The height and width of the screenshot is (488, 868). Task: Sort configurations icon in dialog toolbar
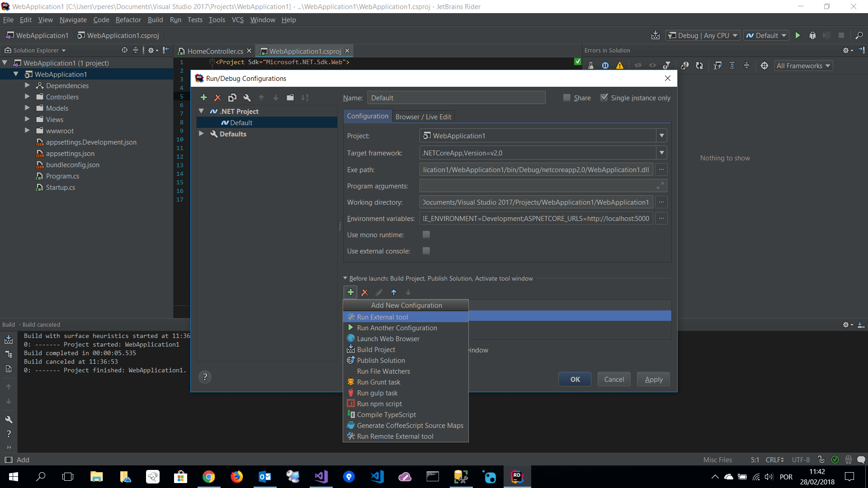(305, 98)
